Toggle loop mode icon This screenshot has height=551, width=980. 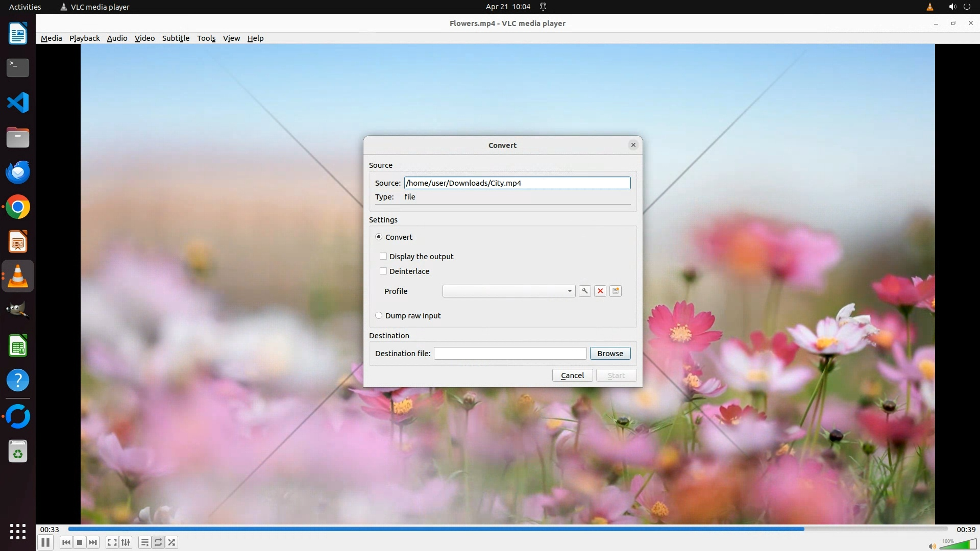click(x=158, y=542)
